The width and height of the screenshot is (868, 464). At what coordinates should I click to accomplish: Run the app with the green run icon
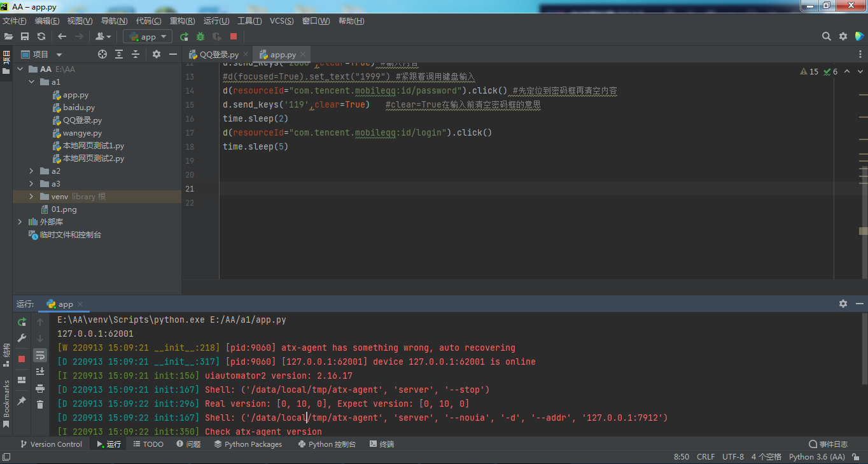tap(184, 36)
